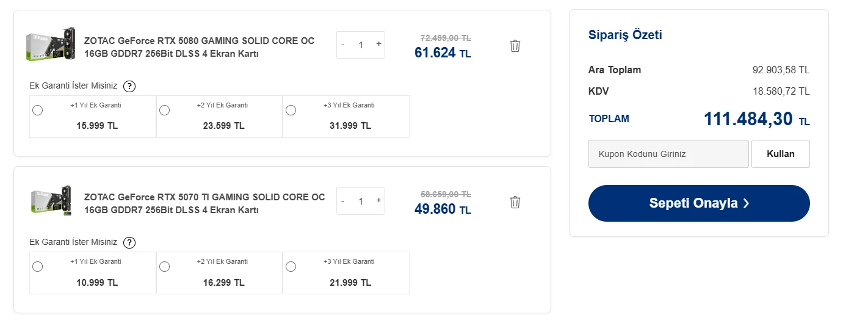
Task: Increase RTX 5080 quantity with plus
Action: [x=378, y=44]
